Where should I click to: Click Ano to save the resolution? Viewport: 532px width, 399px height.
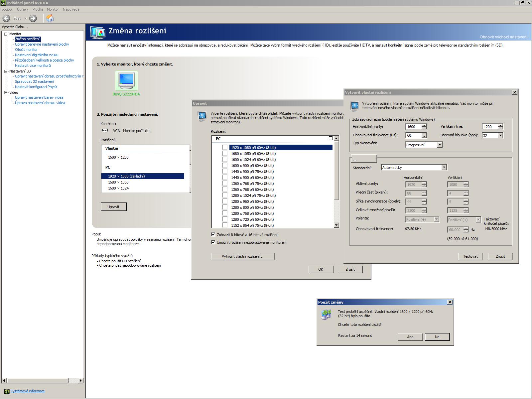[410, 337]
